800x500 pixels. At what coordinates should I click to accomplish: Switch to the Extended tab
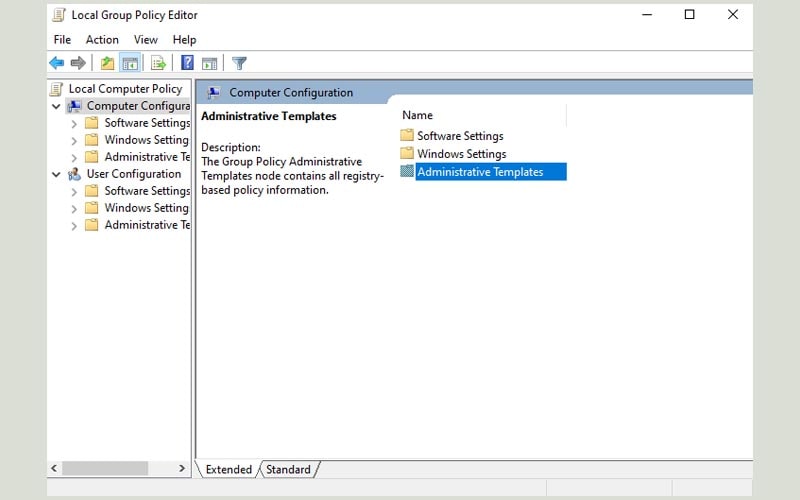tap(229, 469)
